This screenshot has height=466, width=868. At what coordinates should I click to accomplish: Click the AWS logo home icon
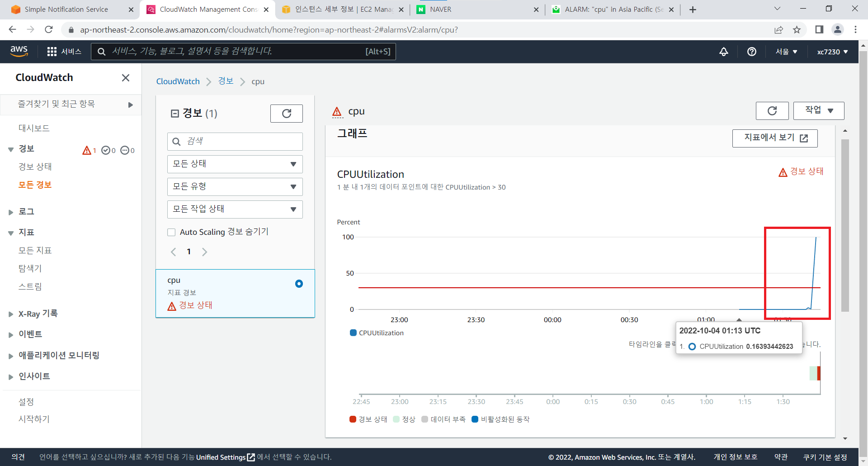pyautogui.click(x=19, y=51)
